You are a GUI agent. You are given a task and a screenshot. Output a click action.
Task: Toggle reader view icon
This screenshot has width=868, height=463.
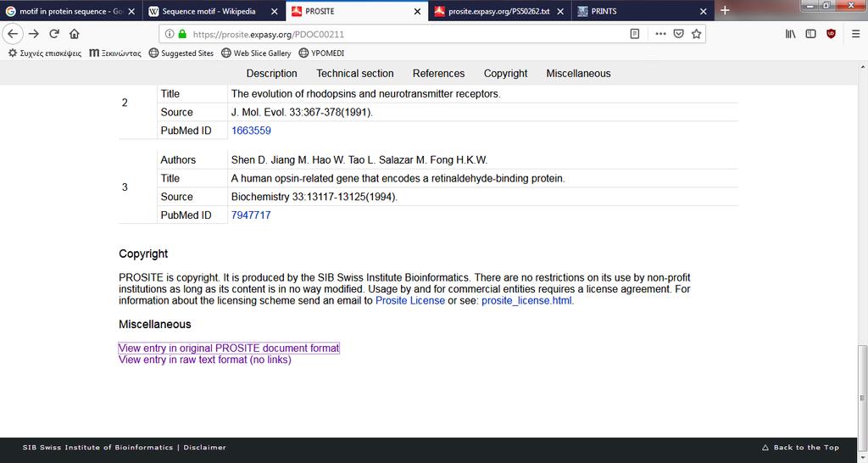click(635, 34)
